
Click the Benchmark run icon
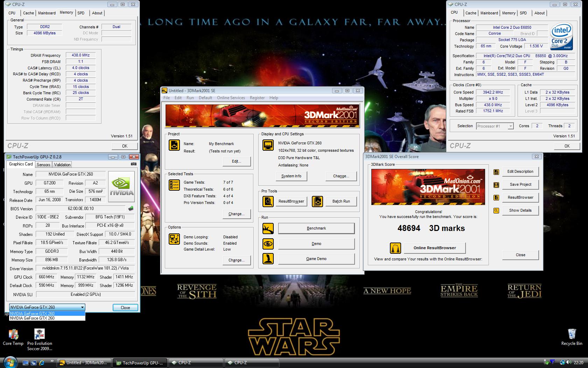coord(268,229)
